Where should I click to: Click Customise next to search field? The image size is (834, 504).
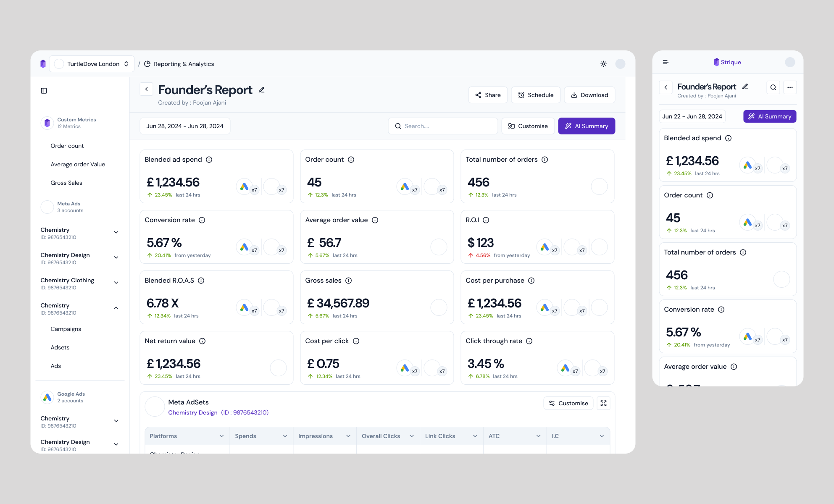click(x=528, y=126)
